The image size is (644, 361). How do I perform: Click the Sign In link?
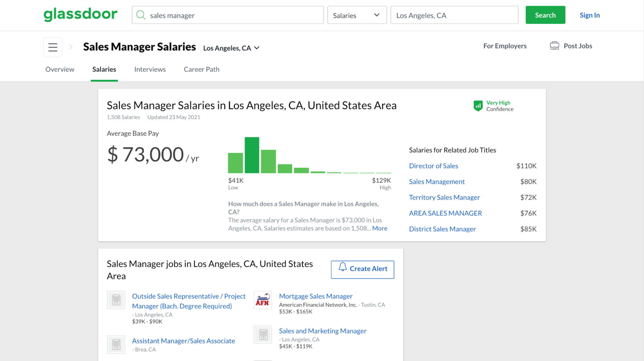pyautogui.click(x=590, y=15)
